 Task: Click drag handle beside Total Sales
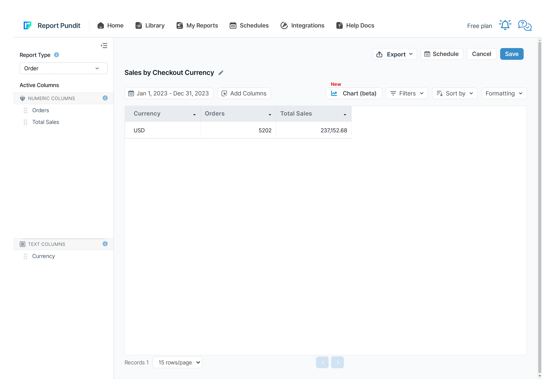coord(25,122)
